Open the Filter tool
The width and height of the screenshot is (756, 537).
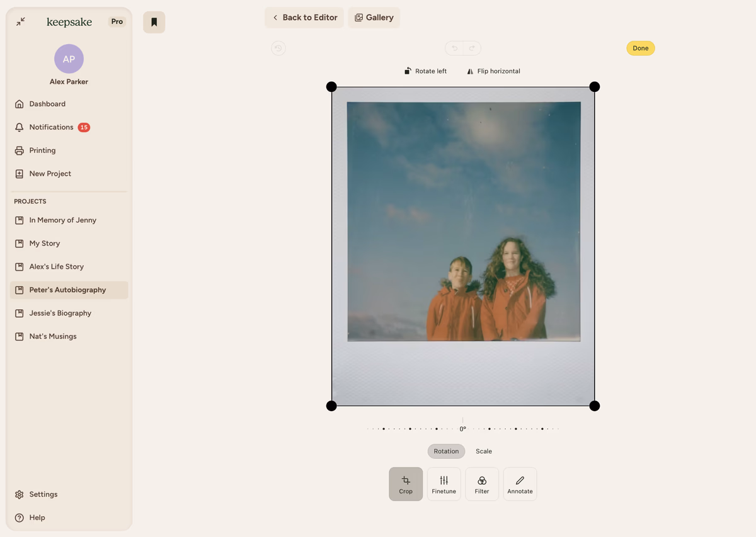(x=482, y=483)
